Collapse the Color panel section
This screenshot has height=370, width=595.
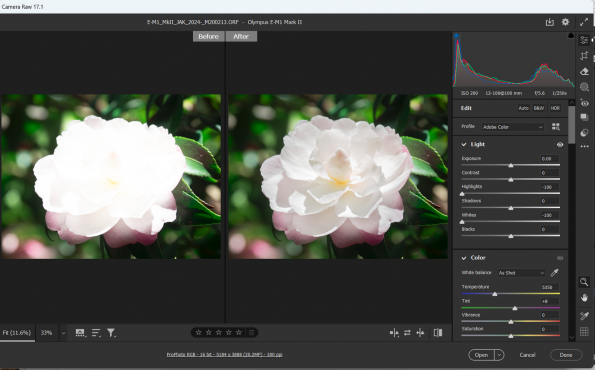464,258
